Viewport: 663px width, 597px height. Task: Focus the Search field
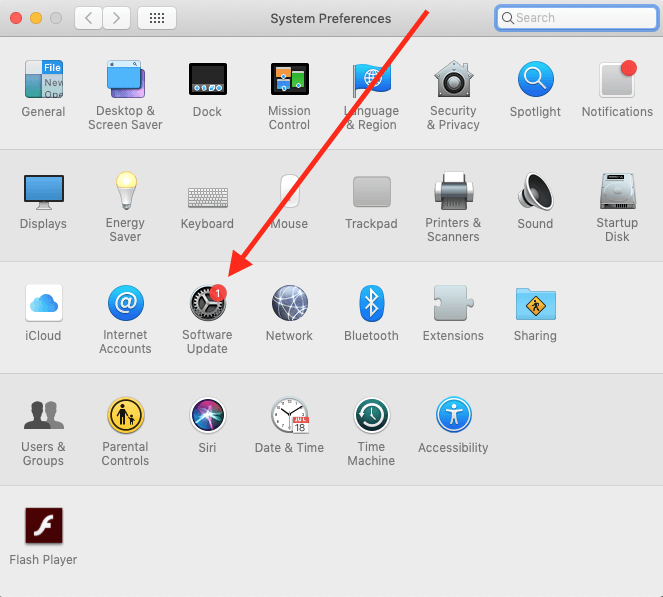(577, 18)
